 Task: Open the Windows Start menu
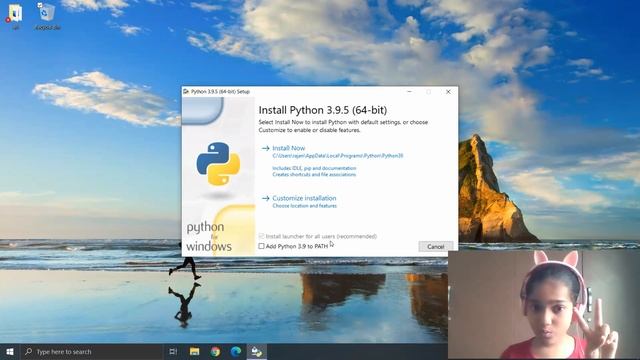10,351
